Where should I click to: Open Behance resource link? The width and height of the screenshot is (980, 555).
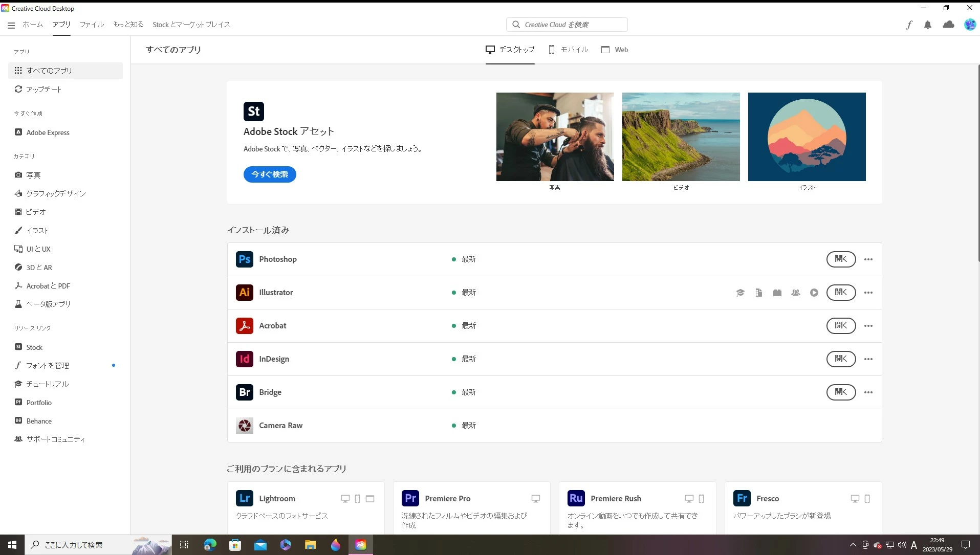(66, 421)
